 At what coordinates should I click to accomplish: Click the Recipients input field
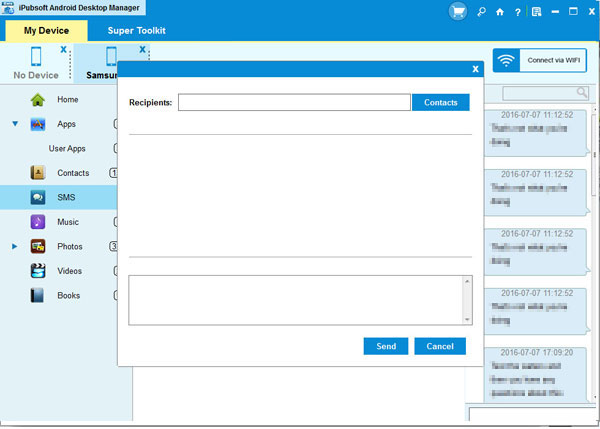(294, 102)
